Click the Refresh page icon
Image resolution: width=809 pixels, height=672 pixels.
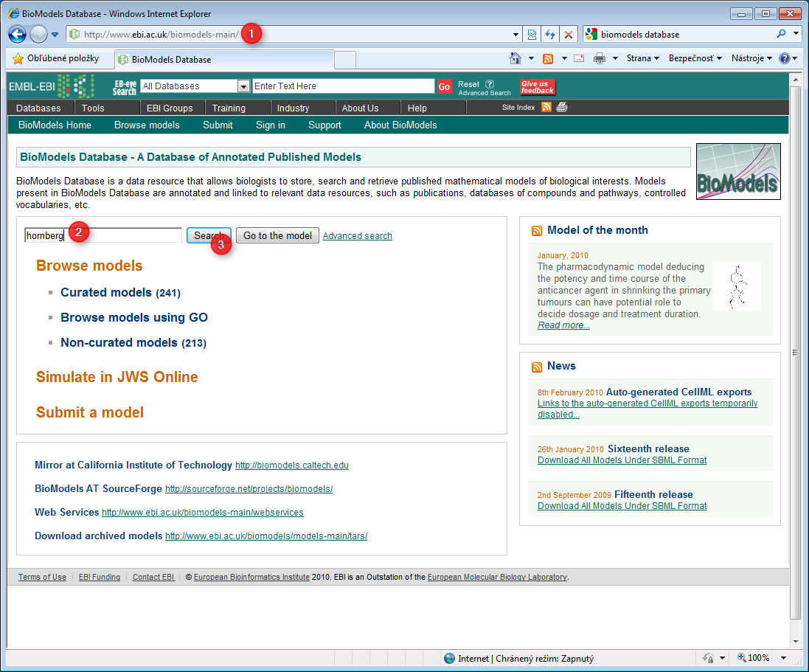click(x=550, y=35)
